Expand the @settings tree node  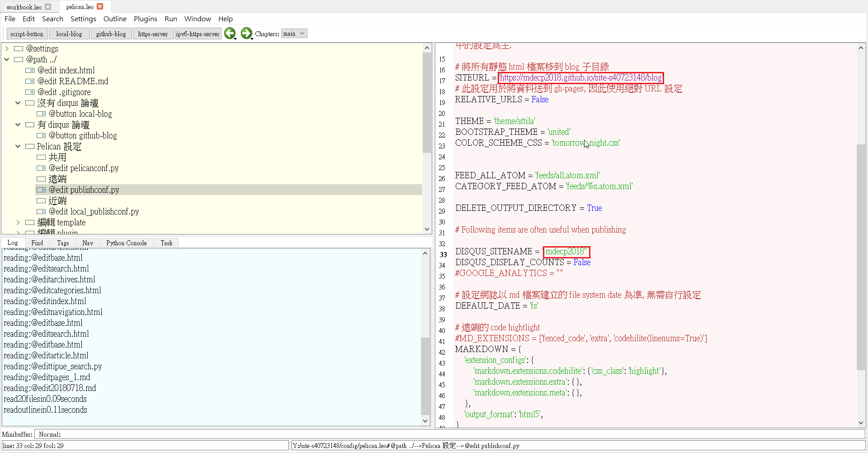[7, 48]
